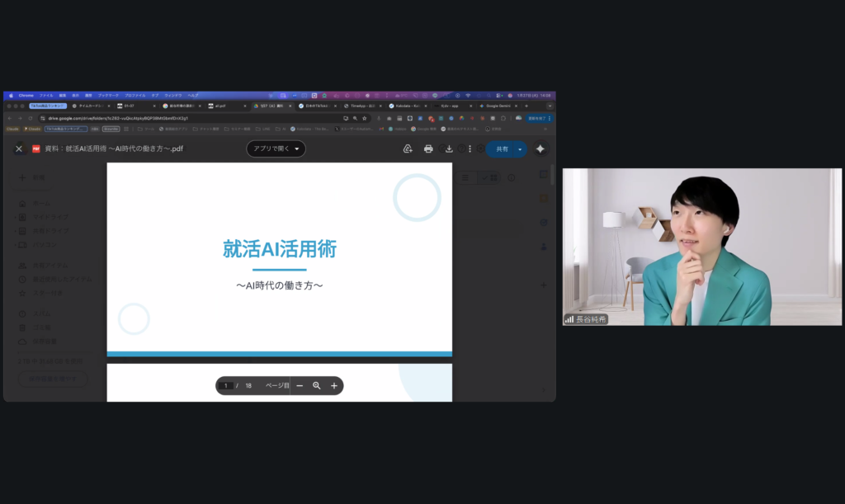Click the print icon in preview toolbar
Viewport: 845px width, 504px height.
pos(428,148)
